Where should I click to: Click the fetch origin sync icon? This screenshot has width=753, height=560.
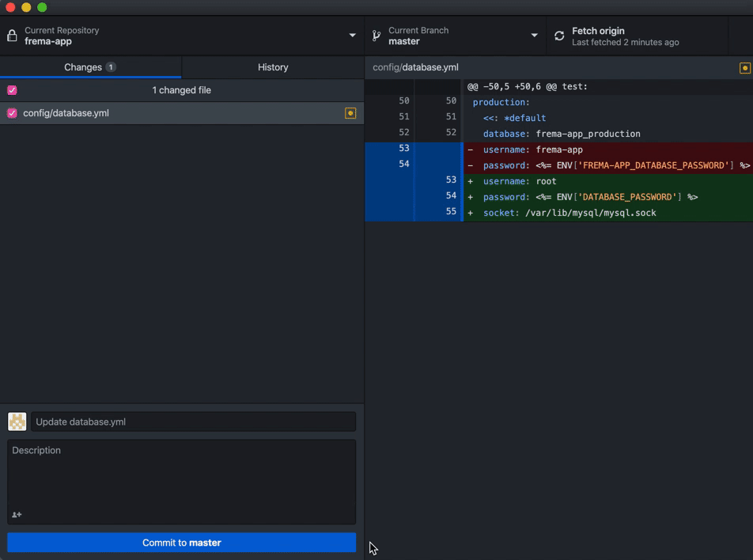click(559, 36)
